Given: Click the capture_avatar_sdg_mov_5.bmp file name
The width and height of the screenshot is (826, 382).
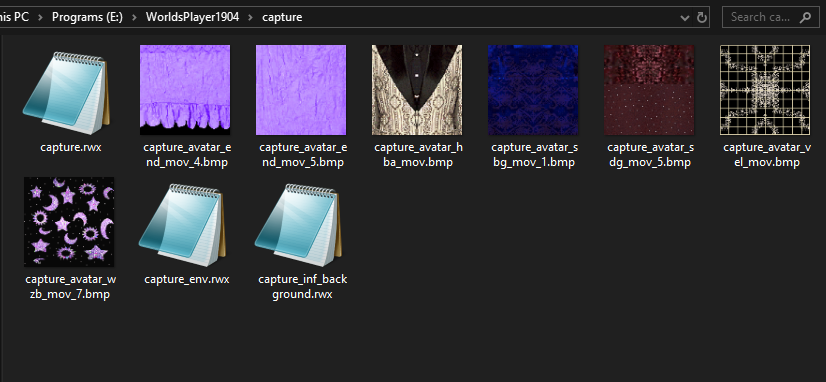Looking at the screenshot, I should point(651,155).
